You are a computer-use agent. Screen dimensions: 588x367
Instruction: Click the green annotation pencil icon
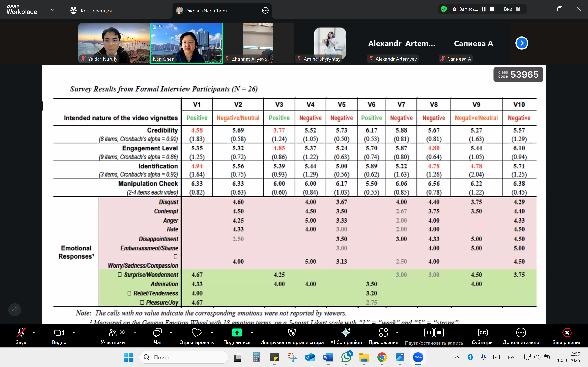(x=14, y=310)
